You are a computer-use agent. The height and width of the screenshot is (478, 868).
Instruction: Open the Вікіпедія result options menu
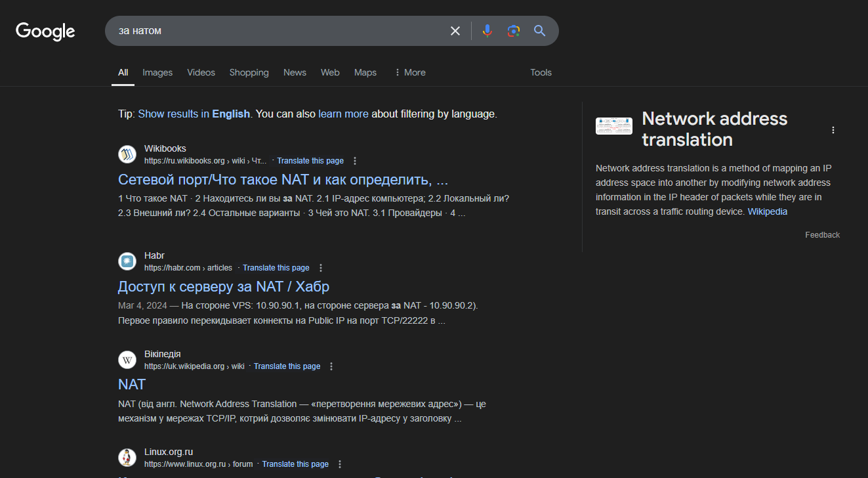(x=331, y=366)
